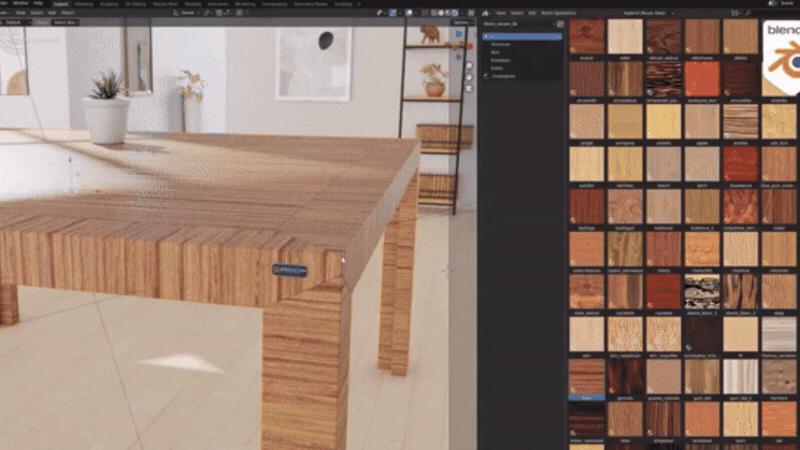Screen dimensions: 800x450
Task: Select the indian_rosewood material thumbnail
Action: point(587,419)
